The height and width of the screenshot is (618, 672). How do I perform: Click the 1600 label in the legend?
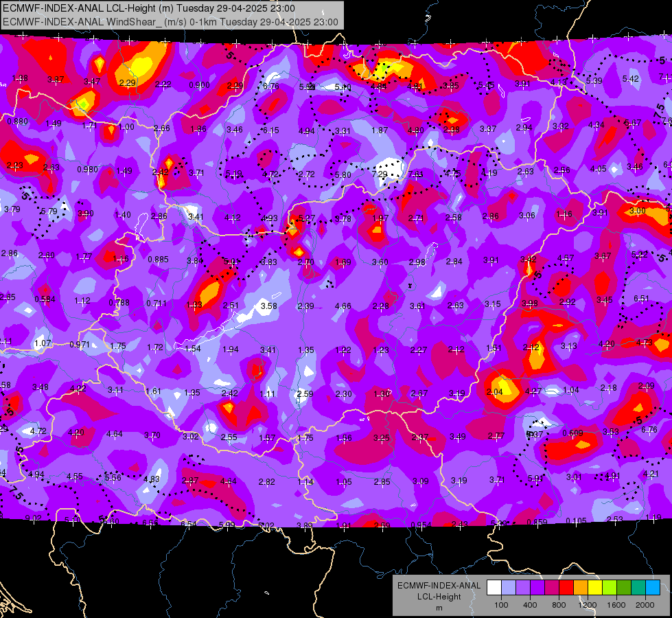tap(616, 605)
